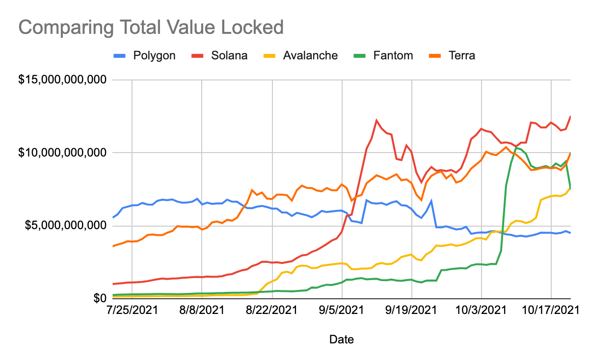Click the $5,000,000,000 y-axis label
This screenshot has width=589, height=364.
67,226
